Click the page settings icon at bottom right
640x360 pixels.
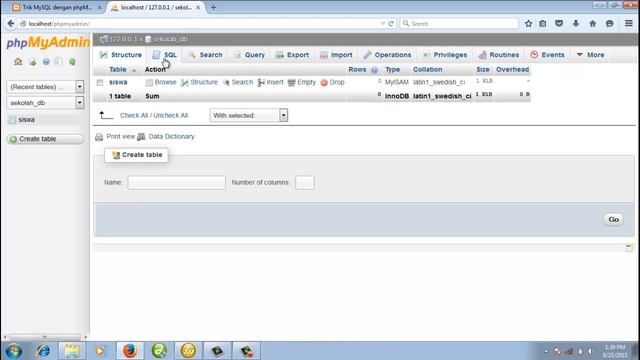point(629,248)
